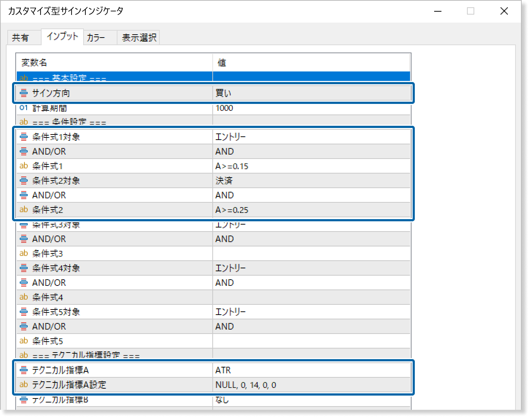529x420 pixels.
Task: Open the サイン方向 dropdown showing 買い
Action: [310, 93]
